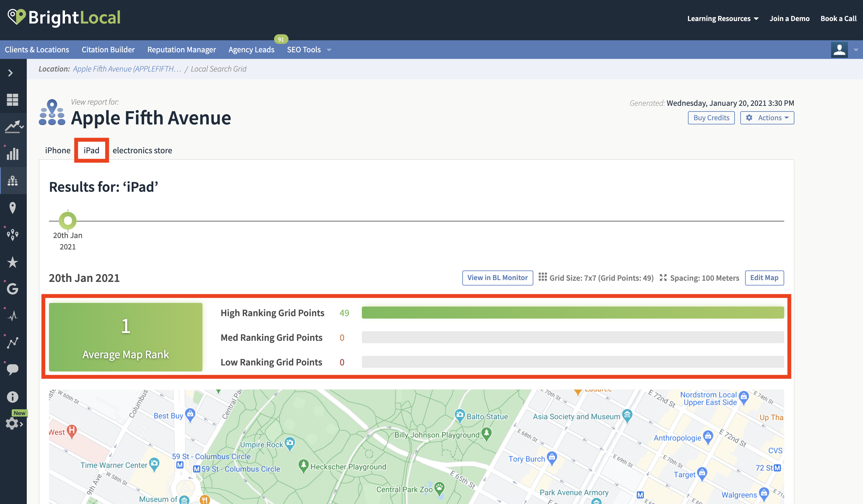Click the BrightLocal logo

(64, 17)
